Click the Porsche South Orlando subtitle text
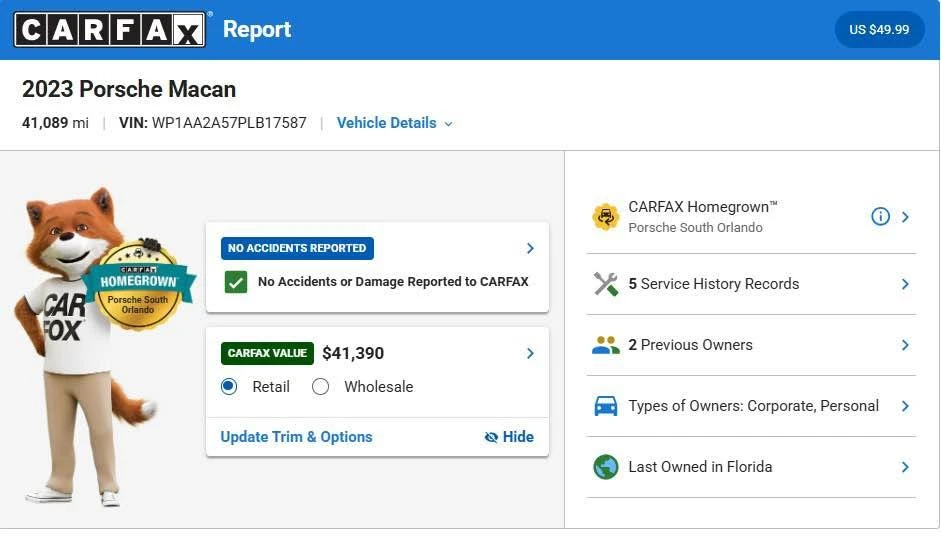Viewport: 941px width, 544px height. click(x=696, y=228)
